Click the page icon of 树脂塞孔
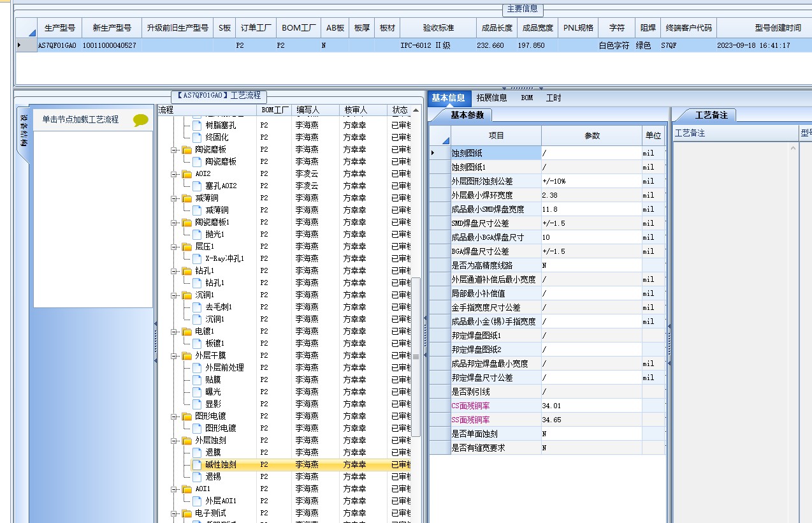Viewport: 812px width, 523px height. pyautogui.click(x=197, y=125)
